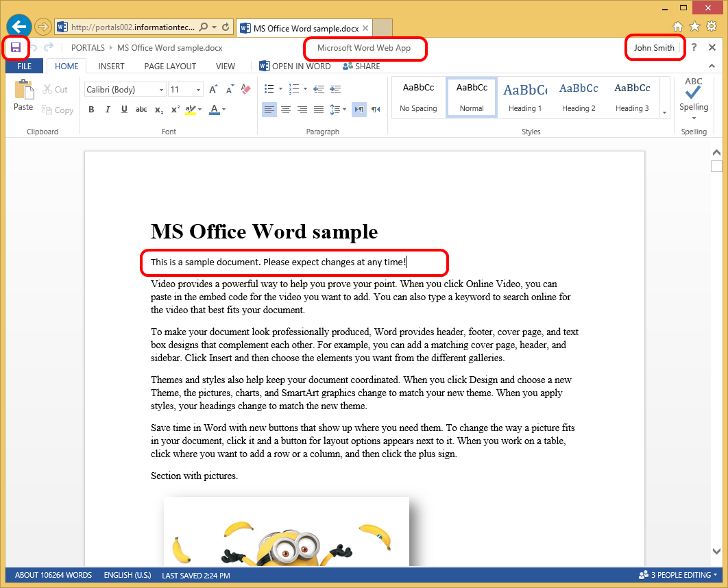Open the FILE tab
Viewport: 728px width, 588px height.
(x=24, y=66)
